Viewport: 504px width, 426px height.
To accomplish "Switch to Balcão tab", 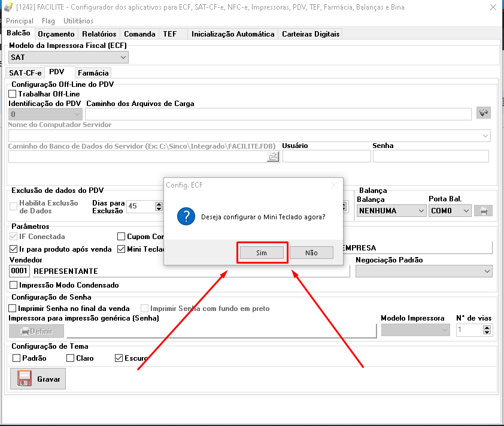I will coord(19,33).
